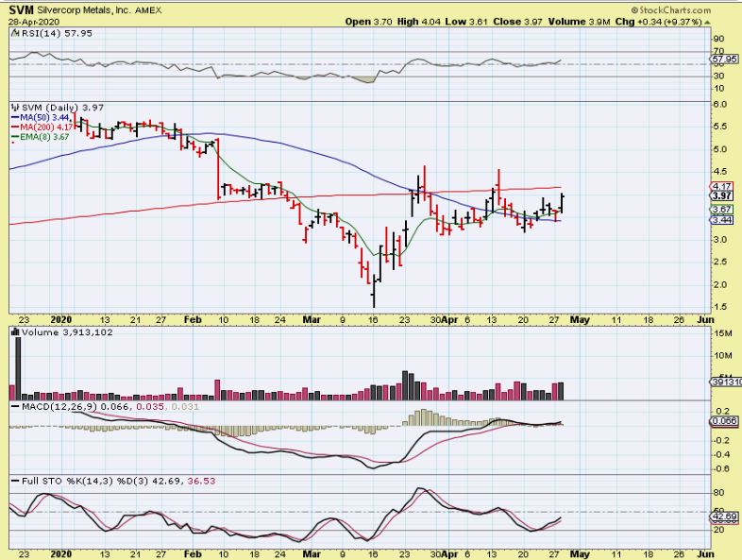
Task: Open the StockCharts.com copyright link
Action: tap(671, 10)
